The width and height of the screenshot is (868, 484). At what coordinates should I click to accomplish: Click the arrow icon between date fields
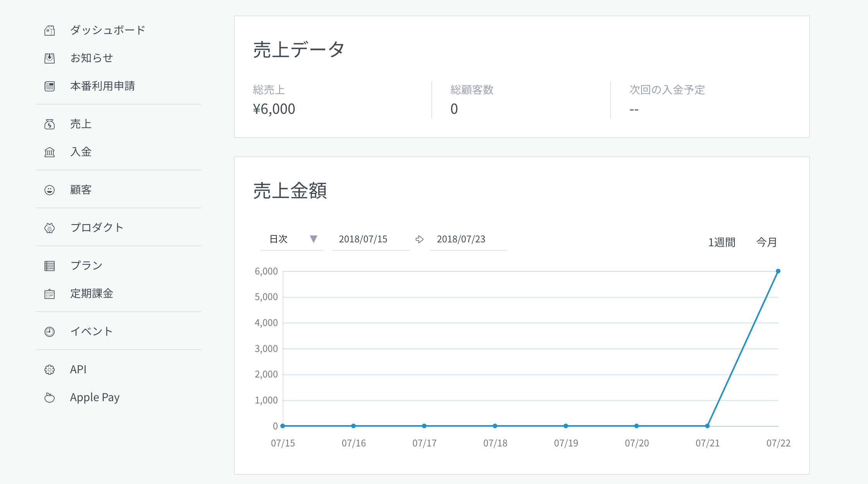[419, 239]
